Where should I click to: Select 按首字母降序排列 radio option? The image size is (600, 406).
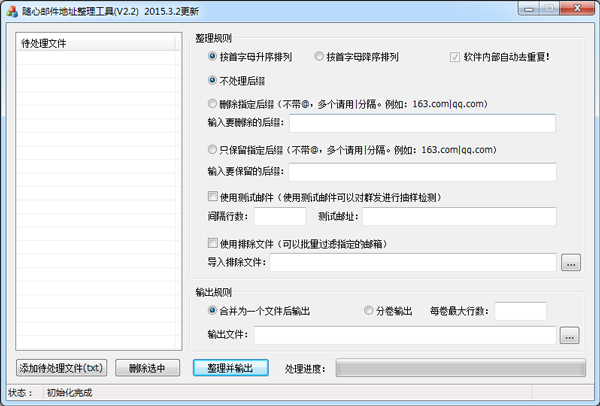pyautogui.click(x=320, y=57)
